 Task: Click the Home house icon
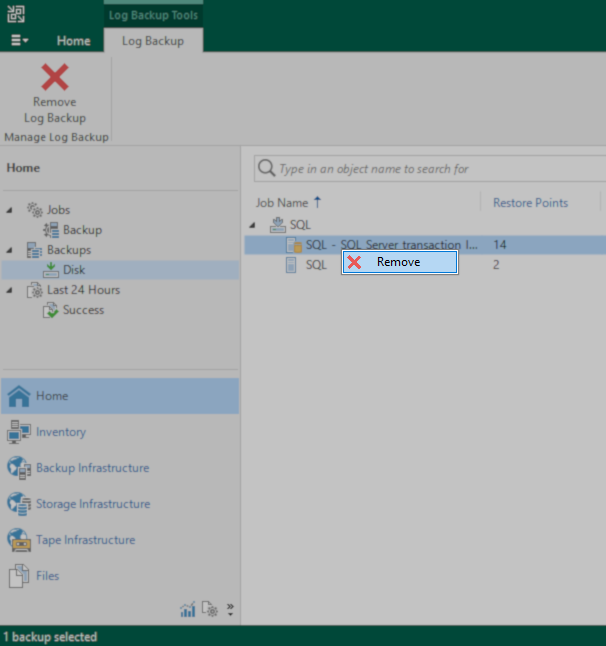pyautogui.click(x=19, y=396)
